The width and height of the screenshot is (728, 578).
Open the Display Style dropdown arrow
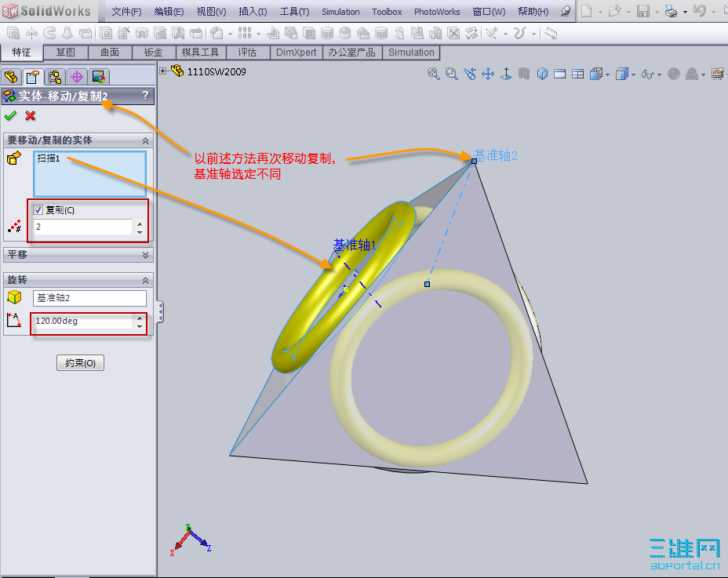pyautogui.click(x=633, y=75)
